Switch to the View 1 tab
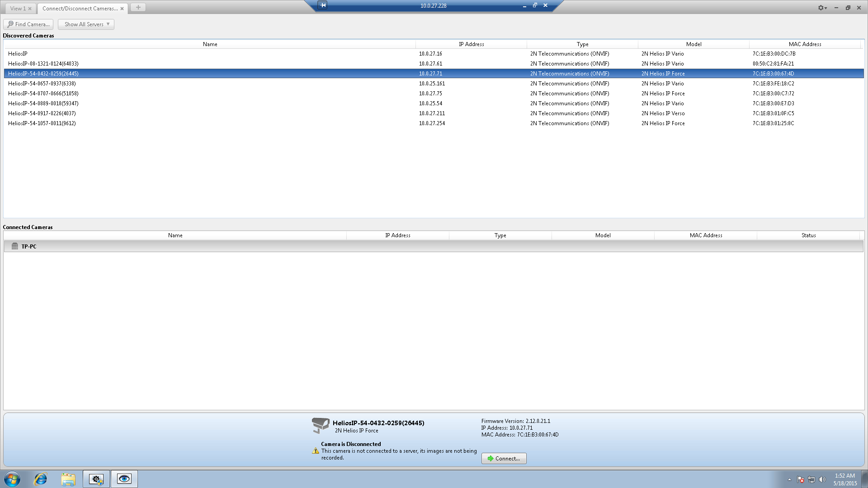 point(18,8)
